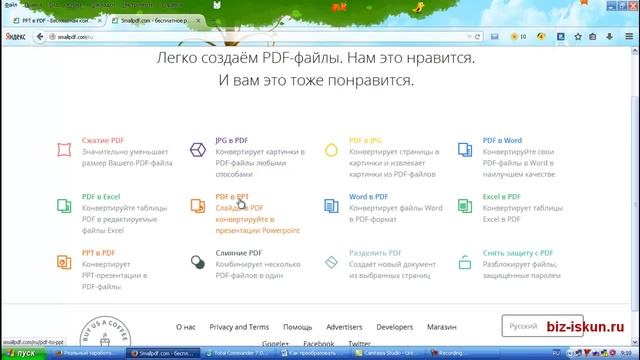Click the Excel в PDF spreadsheet icon
640x360 pixels.
[465, 206]
